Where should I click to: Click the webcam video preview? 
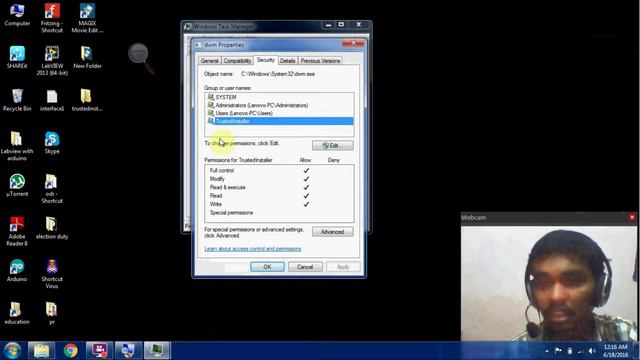click(x=549, y=283)
